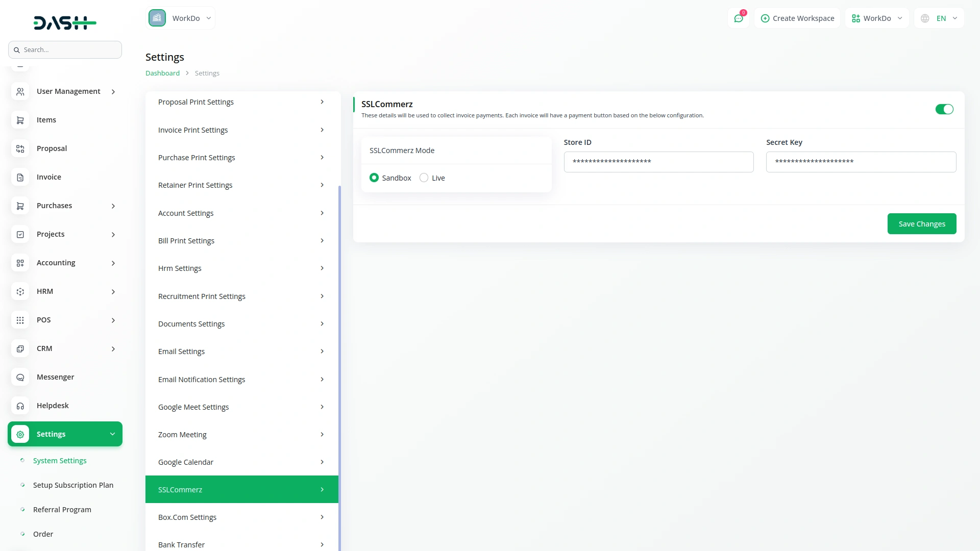
Task: Click the Proposal icon in sidebar
Action: click(x=20, y=148)
